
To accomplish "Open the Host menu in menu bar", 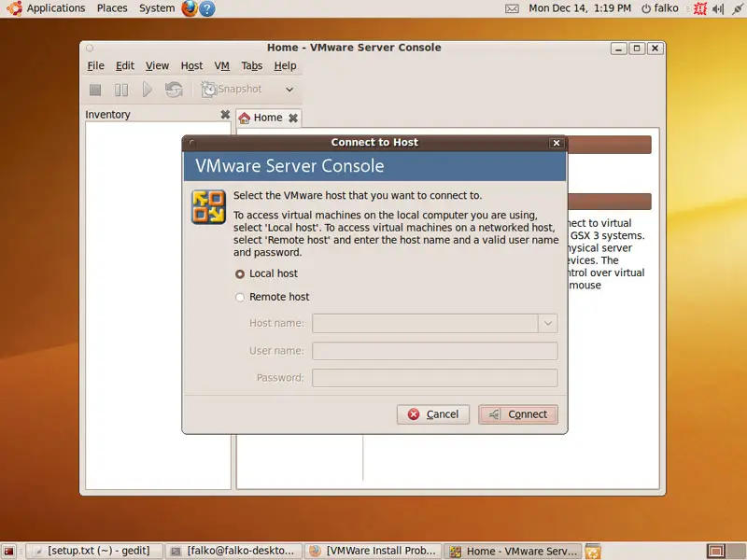I will coord(191,66).
